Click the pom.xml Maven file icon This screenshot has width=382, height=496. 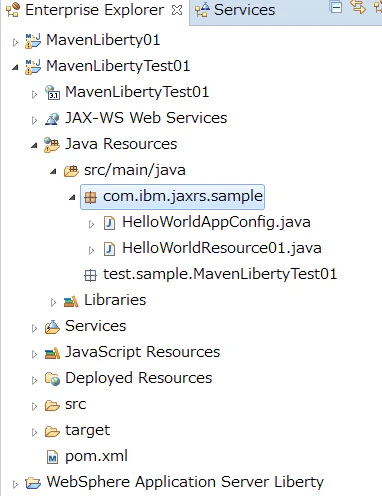(x=52, y=457)
